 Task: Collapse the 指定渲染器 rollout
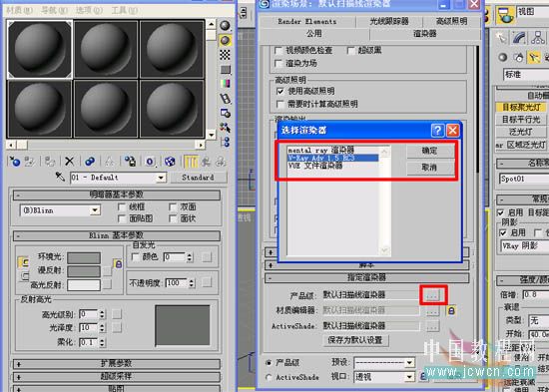click(366, 278)
